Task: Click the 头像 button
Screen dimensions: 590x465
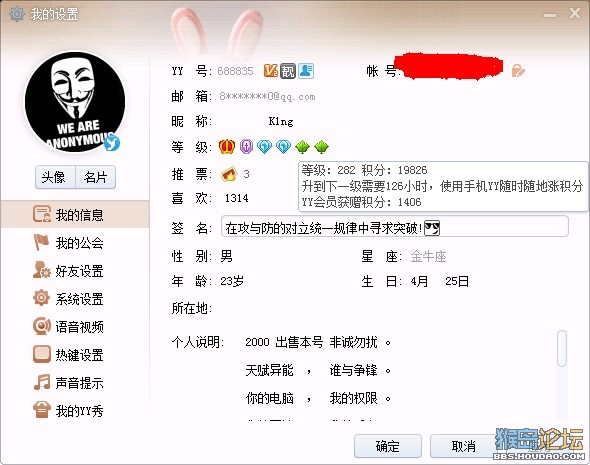Action: point(55,177)
